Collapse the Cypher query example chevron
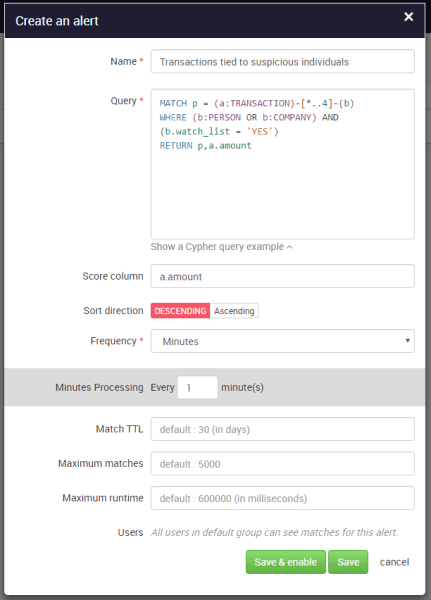Image resolution: width=431 pixels, height=600 pixels. tap(290, 247)
